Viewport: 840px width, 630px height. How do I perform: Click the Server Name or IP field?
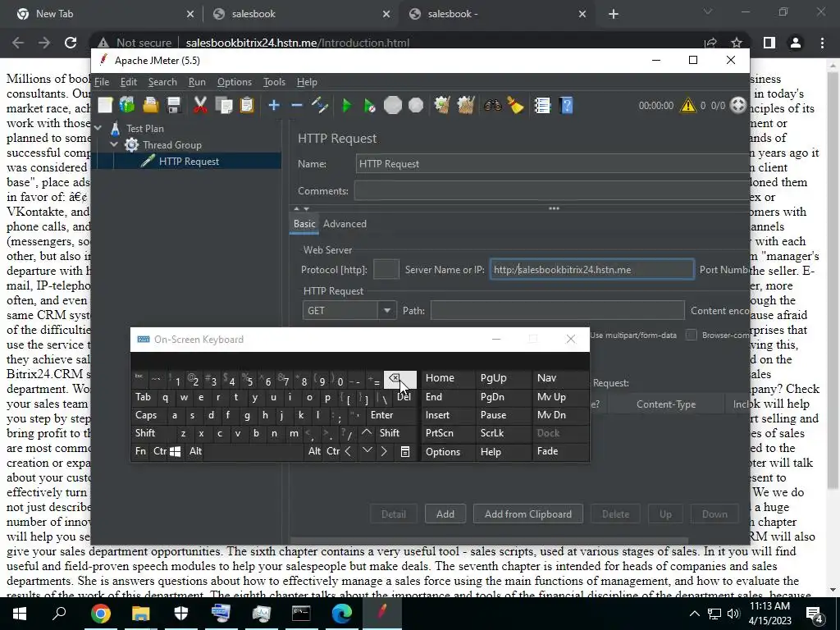[592, 269]
